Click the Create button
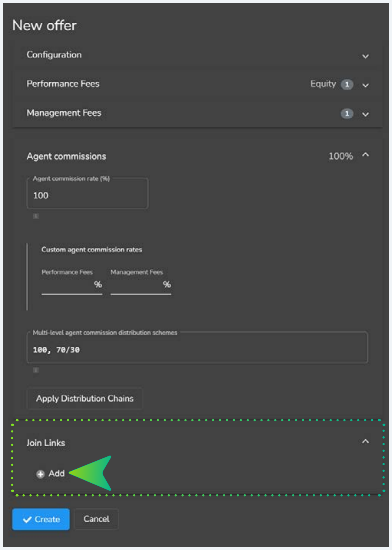This screenshot has width=392, height=550. (41, 519)
